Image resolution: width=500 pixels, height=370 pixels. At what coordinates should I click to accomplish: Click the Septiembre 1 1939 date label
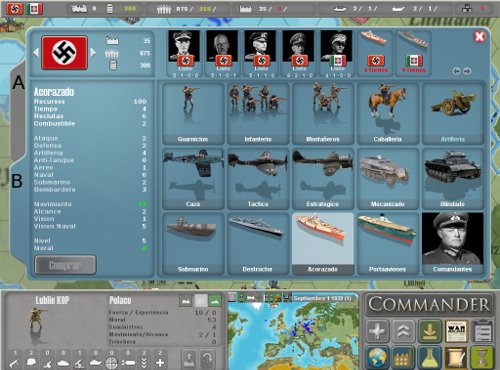322,298
